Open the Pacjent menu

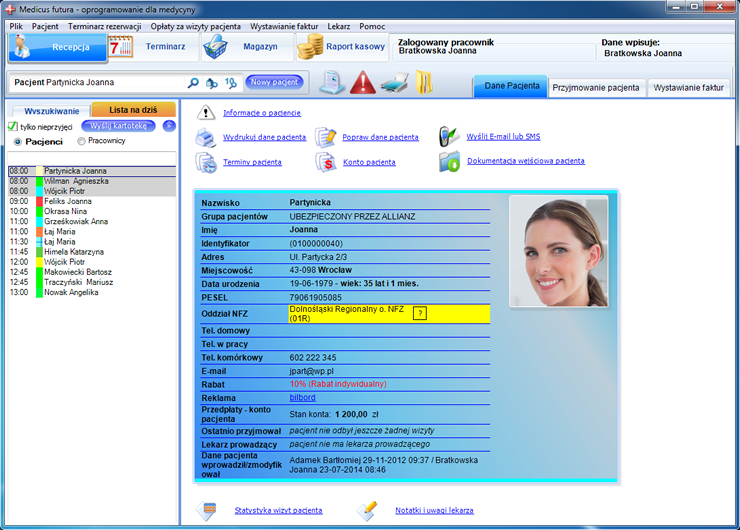click(x=45, y=26)
